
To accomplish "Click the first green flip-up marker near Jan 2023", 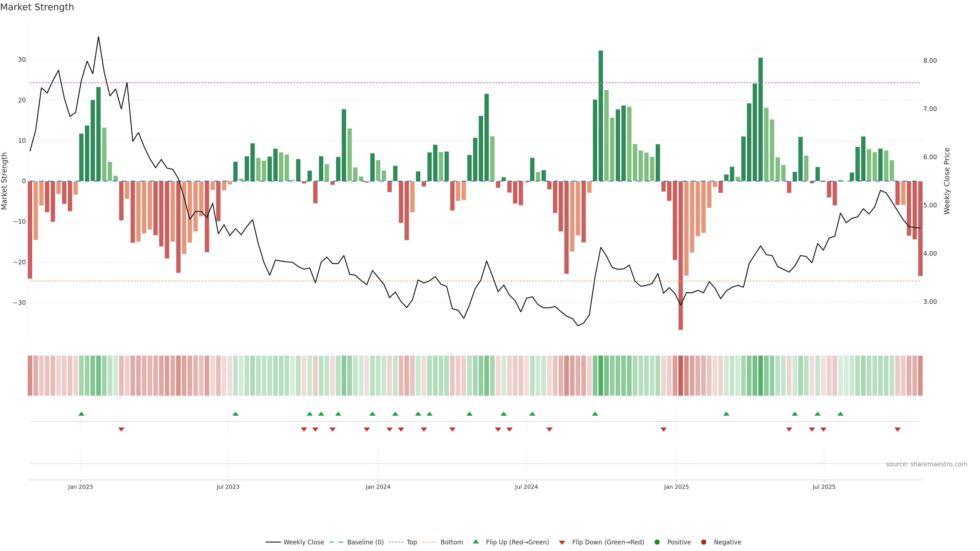I will pos(81,414).
